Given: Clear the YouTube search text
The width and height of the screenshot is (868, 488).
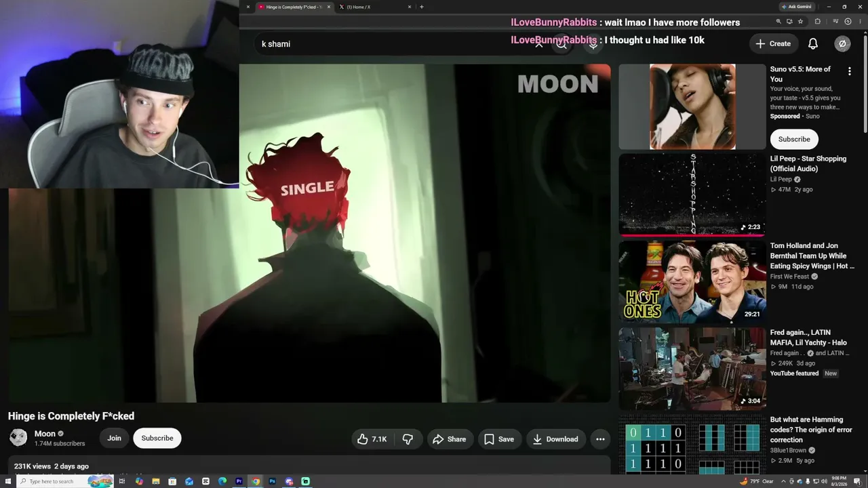Looking at the screenshot, I should pos(539,44).
